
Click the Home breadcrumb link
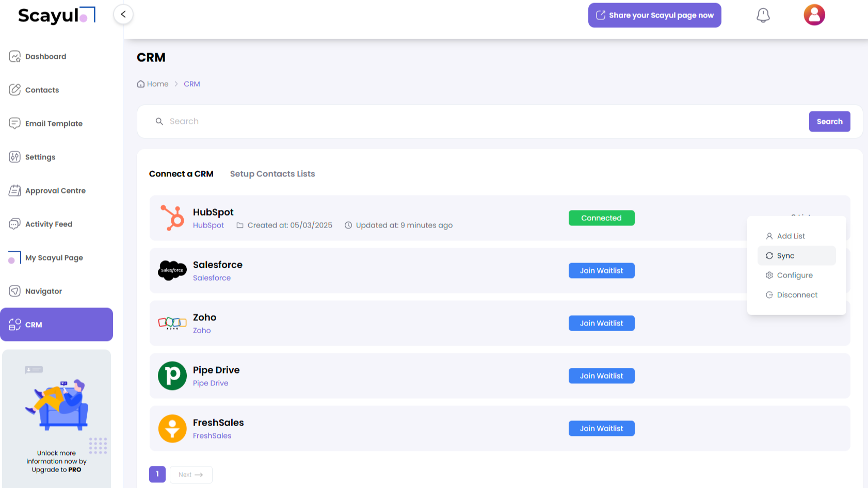157,84
